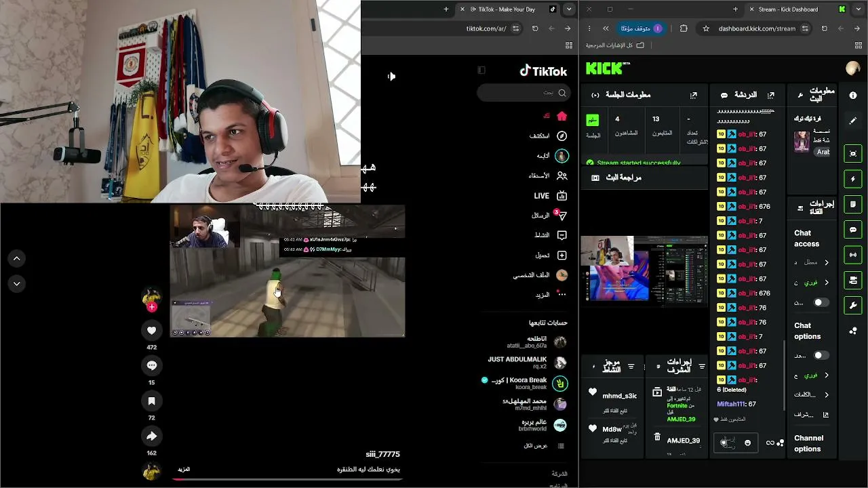Open tab search dropdown in TikTok window

(x=569, y=9)
